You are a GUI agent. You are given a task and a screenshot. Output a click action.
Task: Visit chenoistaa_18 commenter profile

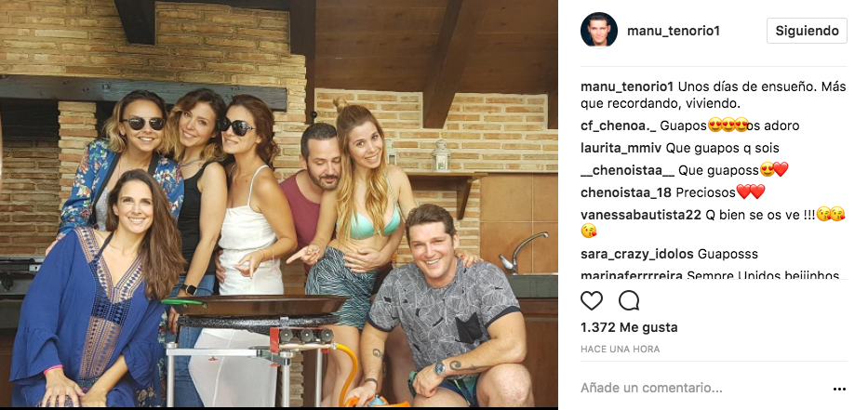click(x=626, y=192)
